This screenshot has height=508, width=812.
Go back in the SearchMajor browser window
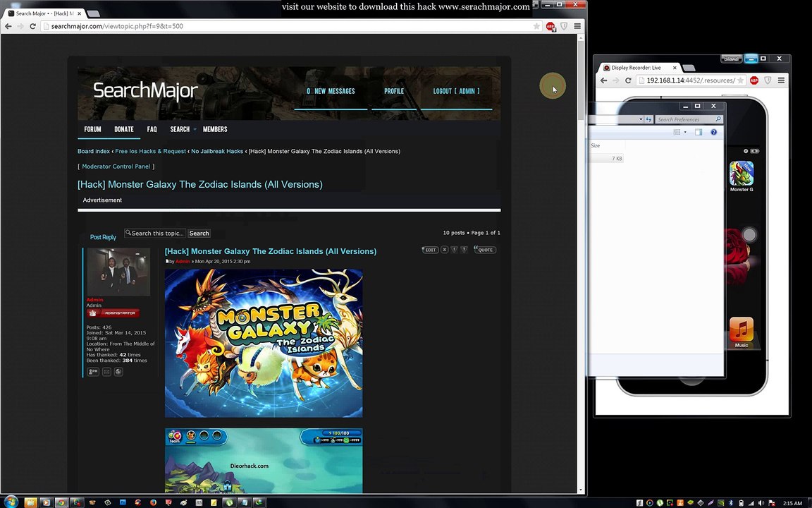coord(8,26)
